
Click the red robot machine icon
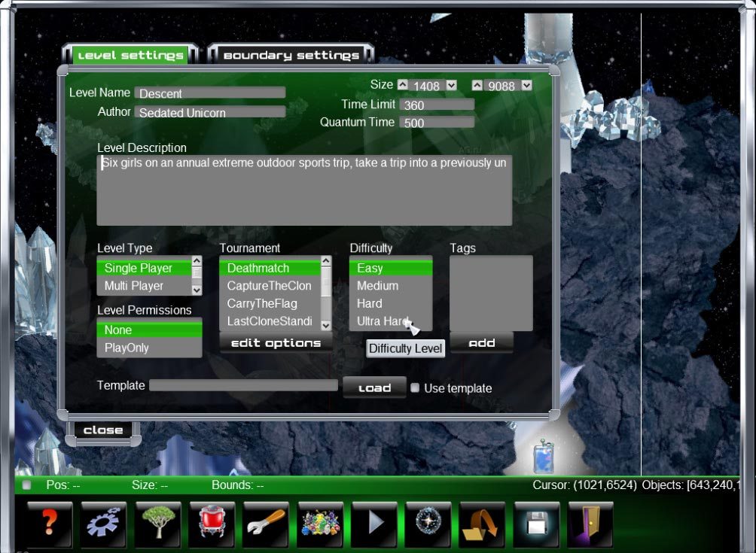pos(212,524)
